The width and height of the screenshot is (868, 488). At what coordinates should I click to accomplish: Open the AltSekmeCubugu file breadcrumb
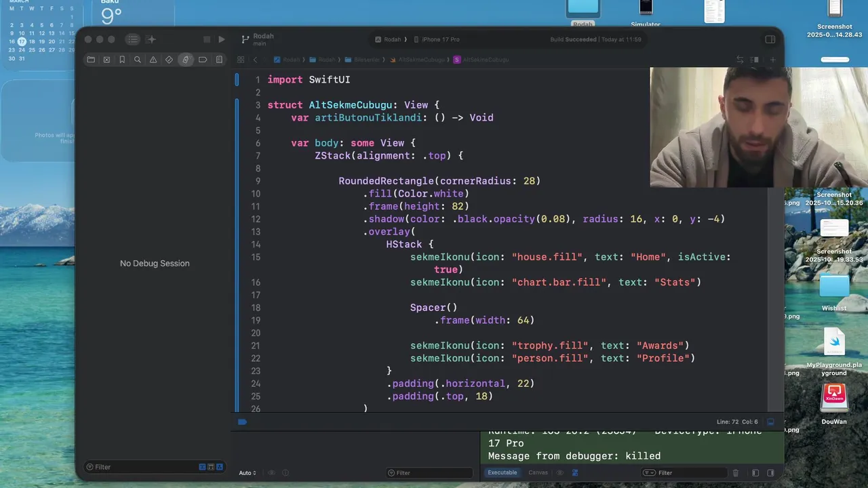(x=416, y=60)
